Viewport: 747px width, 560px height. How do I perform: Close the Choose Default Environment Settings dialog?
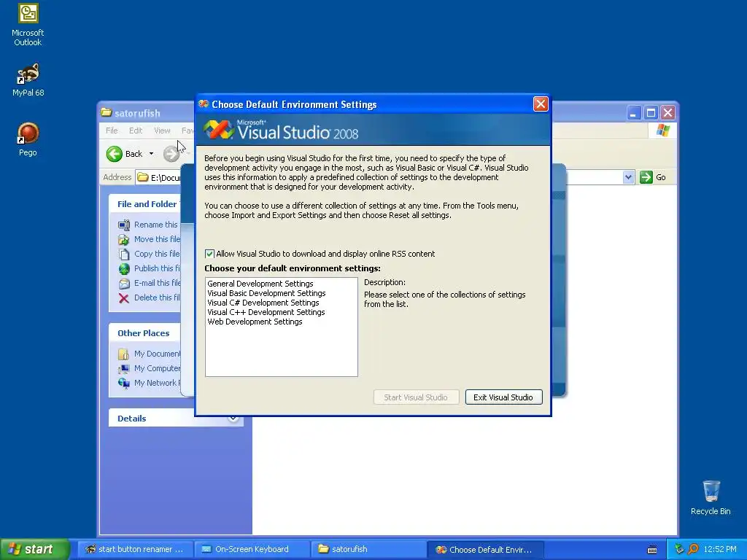point(541,104)
